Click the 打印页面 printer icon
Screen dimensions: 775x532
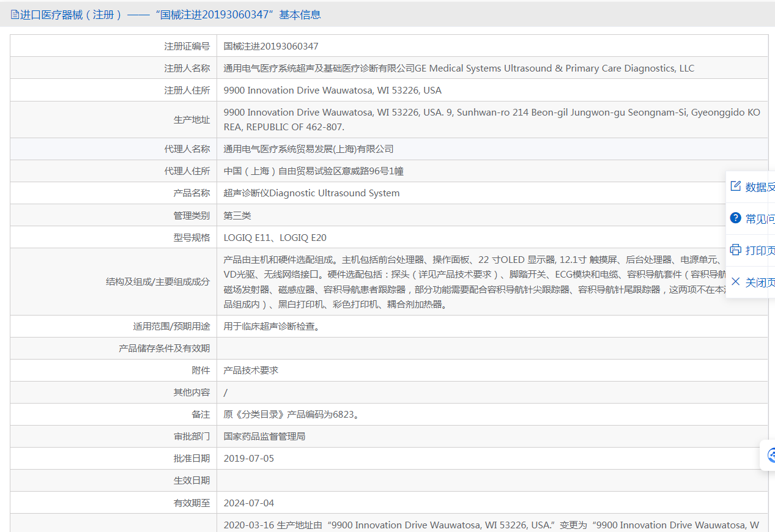pyautogui.click(x=736, y=249)
